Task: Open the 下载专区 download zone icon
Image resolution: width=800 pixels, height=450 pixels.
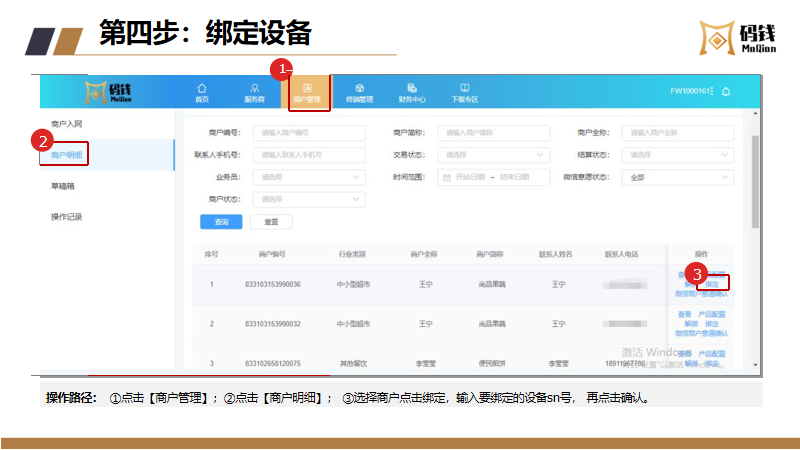Action: pyautogui.click(x=465, y=93)
